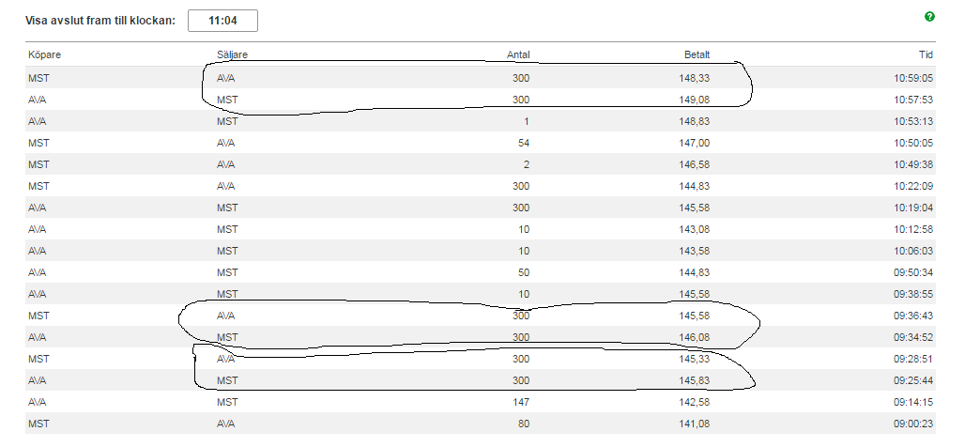Select the trade row at 10:59:05

(x=481, y=78)
